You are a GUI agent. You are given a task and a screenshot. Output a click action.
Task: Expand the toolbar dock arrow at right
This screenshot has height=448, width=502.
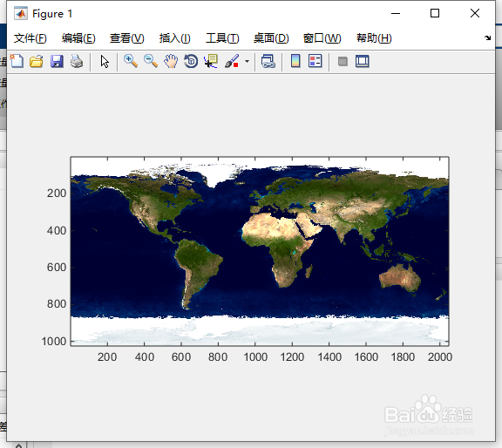(487, 38)
